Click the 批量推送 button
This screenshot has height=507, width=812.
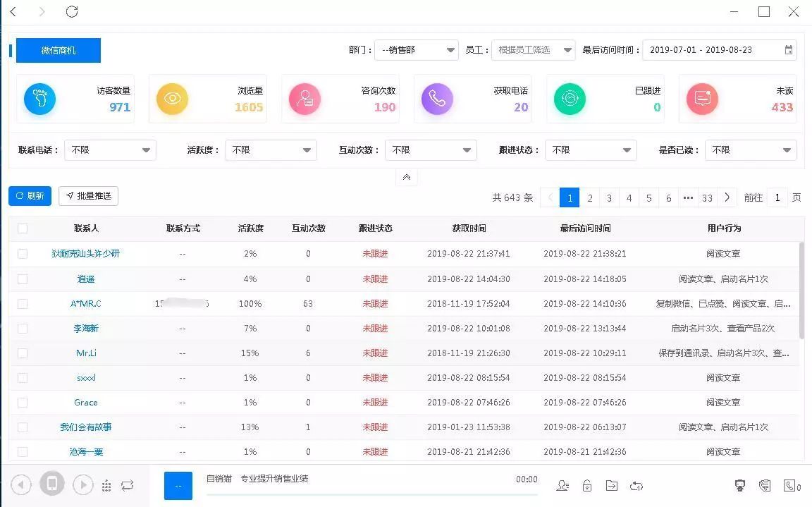point(88,196)
